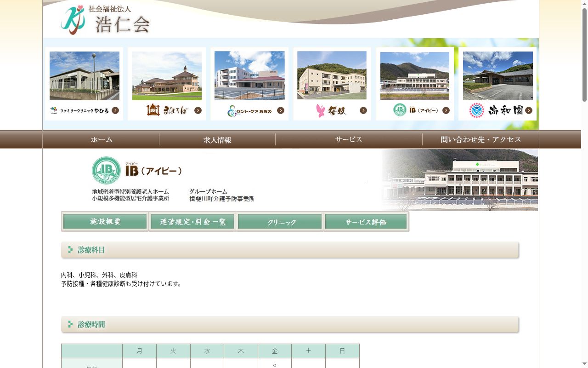Image resolution: width=588 pixels, height=368 pixels.
Task: Click the IB（アイビー） card arrow icon
Action: (446, 110)
